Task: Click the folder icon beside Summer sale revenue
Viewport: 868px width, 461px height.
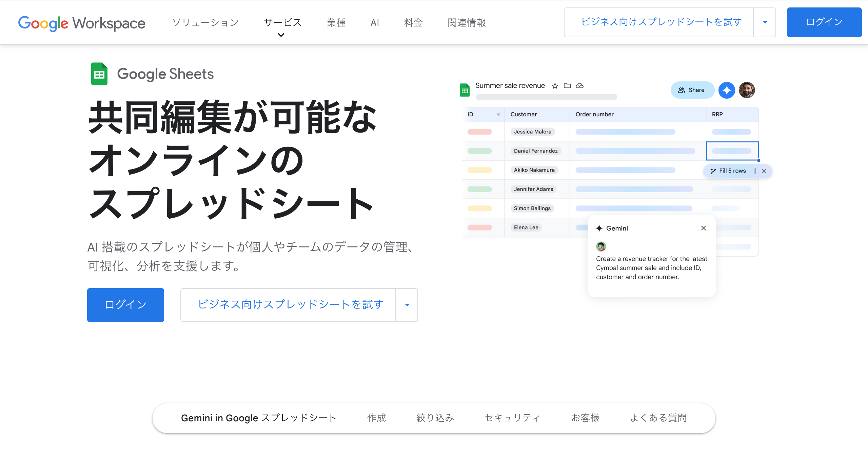Action: point(567,85)
